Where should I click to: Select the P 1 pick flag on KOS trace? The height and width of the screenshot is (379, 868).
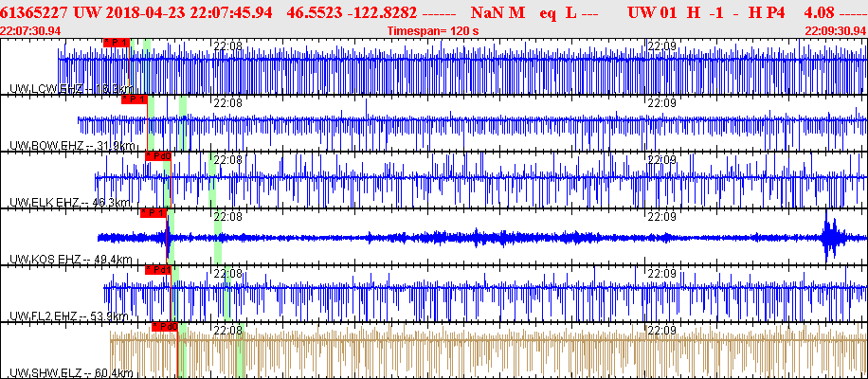pyautogui.click(x=154, y=213)
